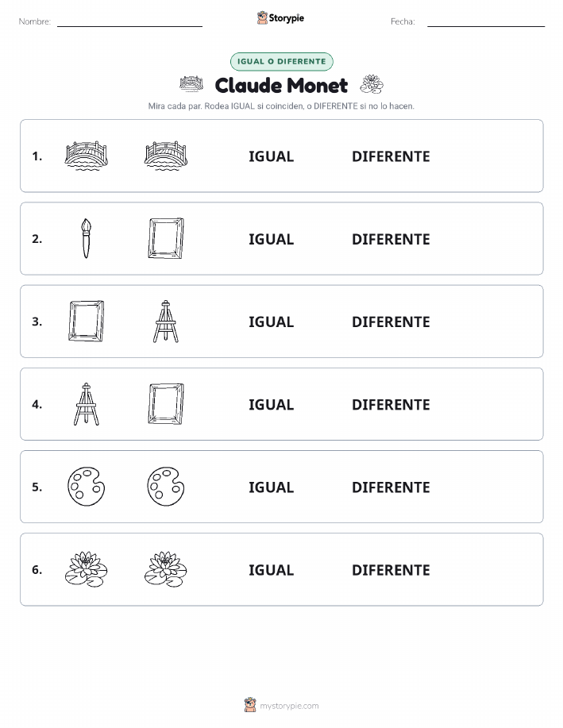Click the IGUAL O DIFERENTE badge

(281, 61)
